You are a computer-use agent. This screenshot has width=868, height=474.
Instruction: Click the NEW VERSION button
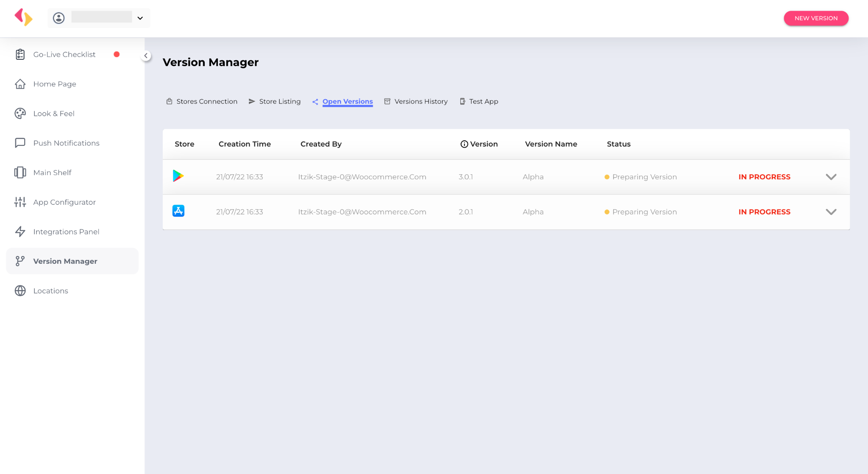[815, 18]
